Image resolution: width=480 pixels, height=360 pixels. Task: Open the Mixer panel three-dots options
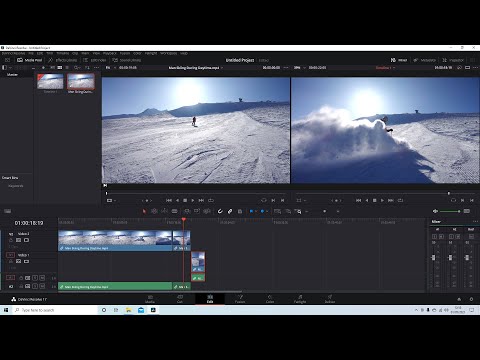coord(475,221)
